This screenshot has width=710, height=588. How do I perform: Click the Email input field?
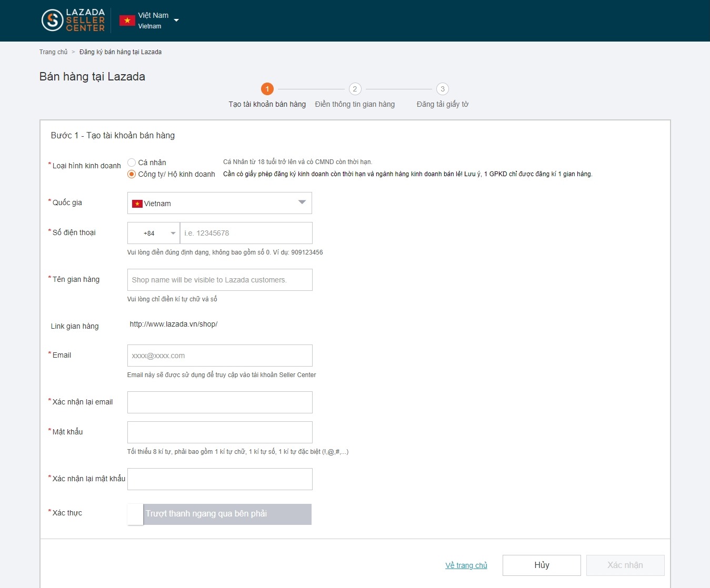click(x=219, y=356)
